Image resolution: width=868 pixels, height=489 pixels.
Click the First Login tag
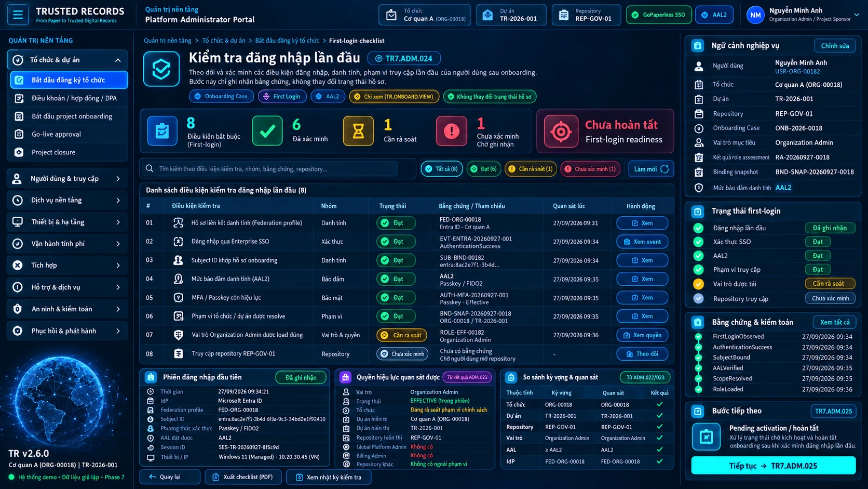point(282,97)
